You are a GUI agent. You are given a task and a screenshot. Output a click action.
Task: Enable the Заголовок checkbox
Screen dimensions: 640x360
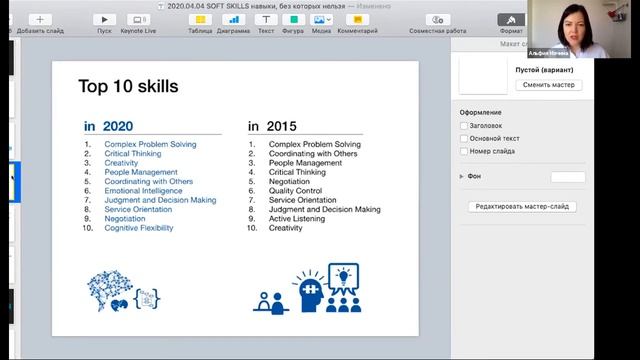point(464,126)
